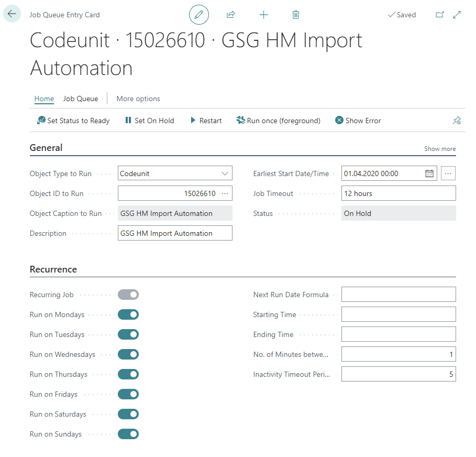Expand the page to full width

pyautogui.click(x=457, y=15)
